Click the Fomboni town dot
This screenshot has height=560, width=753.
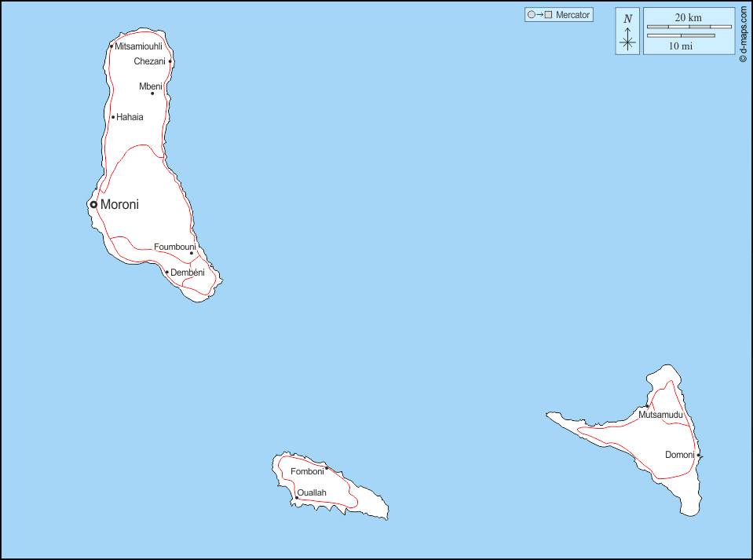click(x=327, y=468)
